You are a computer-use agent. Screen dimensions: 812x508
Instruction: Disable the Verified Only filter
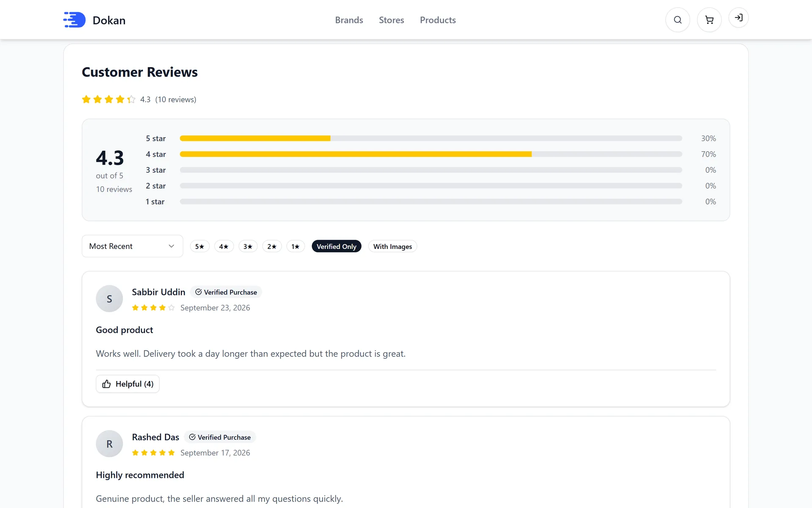[x=337, y=246]
